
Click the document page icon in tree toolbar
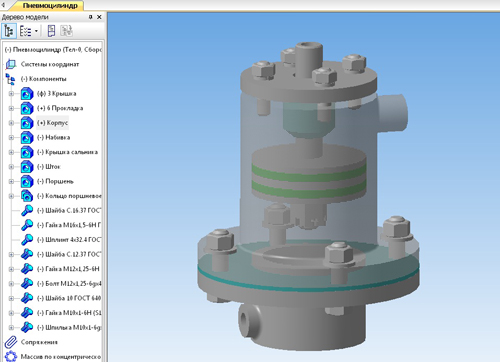pyautogui.click(x=51, y=31)
